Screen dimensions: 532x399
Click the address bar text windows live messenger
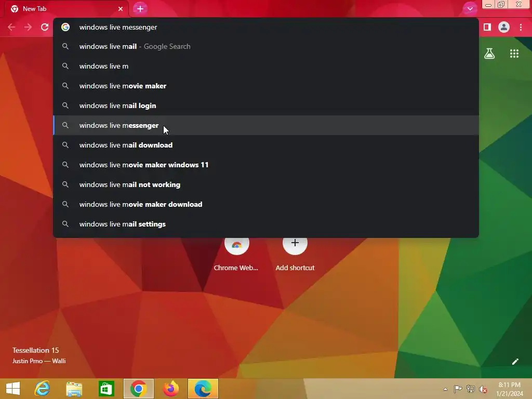(118, 27)
